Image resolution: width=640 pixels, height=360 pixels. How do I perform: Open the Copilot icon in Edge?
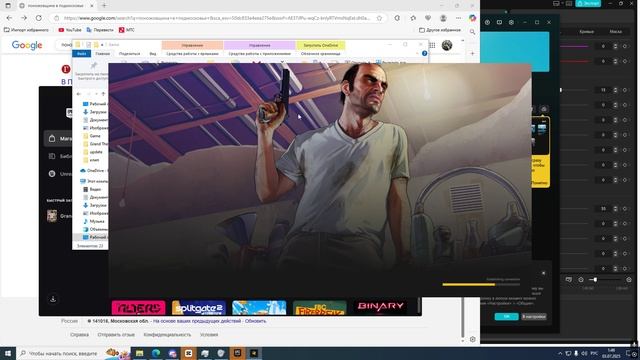tap(472, 18)
